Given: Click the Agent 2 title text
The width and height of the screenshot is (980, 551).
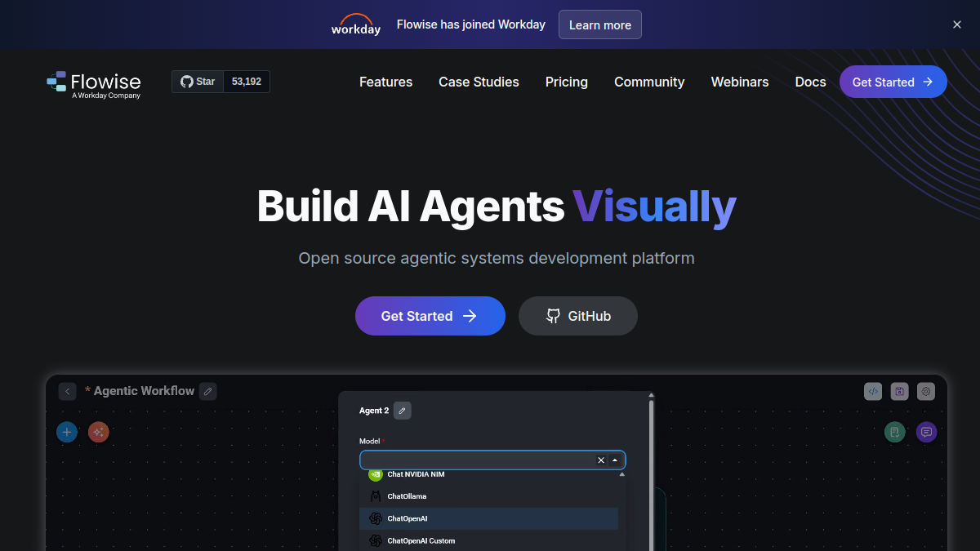Looking at the screenshot, I should [374, 411].
